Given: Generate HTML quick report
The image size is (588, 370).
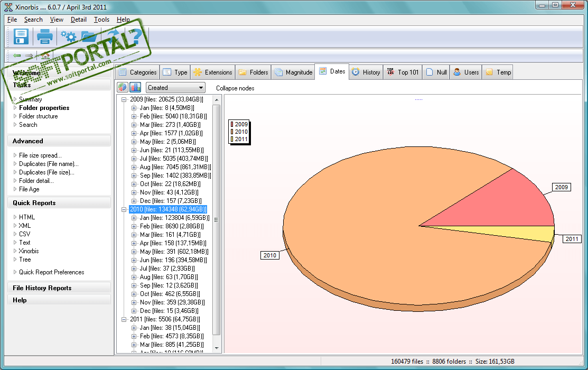Looking at the screenshot, I should (26, 217).
